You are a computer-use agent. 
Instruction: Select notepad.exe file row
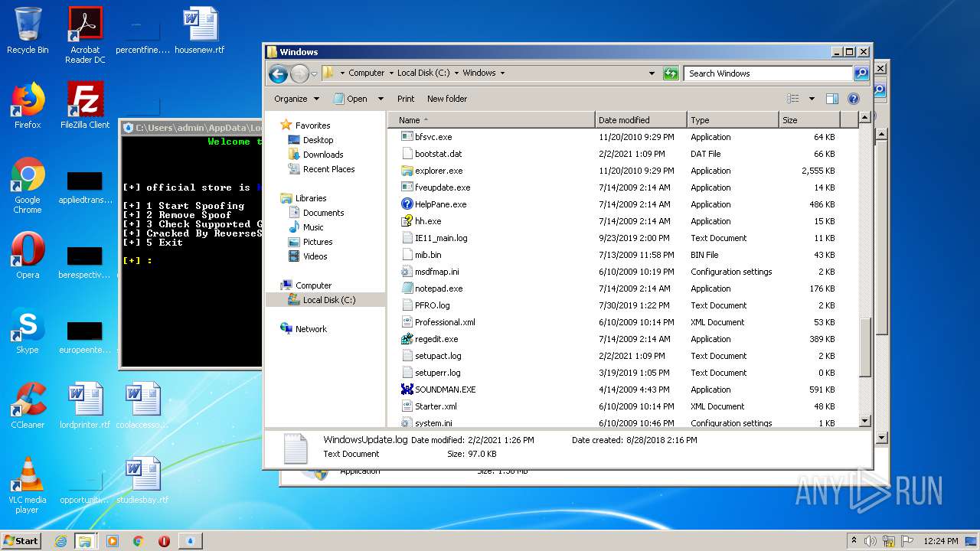(621, 289)
